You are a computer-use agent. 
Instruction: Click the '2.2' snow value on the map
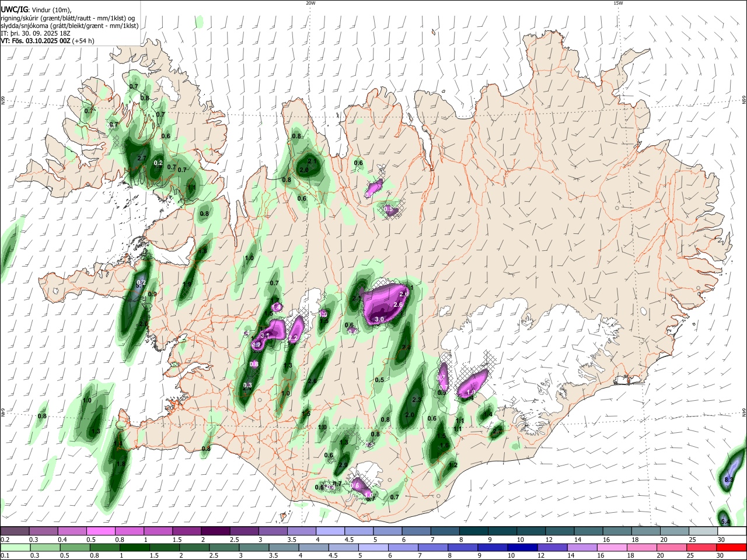294,338
